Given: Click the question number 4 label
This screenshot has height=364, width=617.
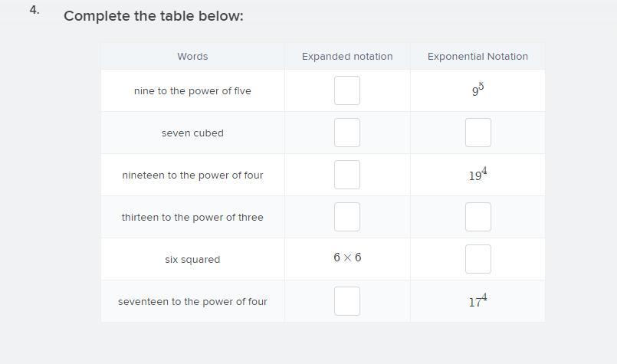Looking at the screenshot, I should (x=34, y=11).
